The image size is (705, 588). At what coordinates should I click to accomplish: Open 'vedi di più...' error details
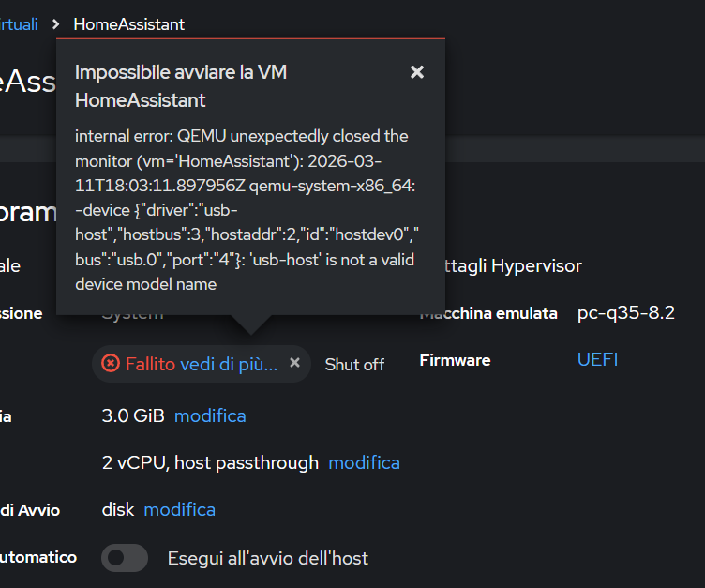(x=229, y=364)
